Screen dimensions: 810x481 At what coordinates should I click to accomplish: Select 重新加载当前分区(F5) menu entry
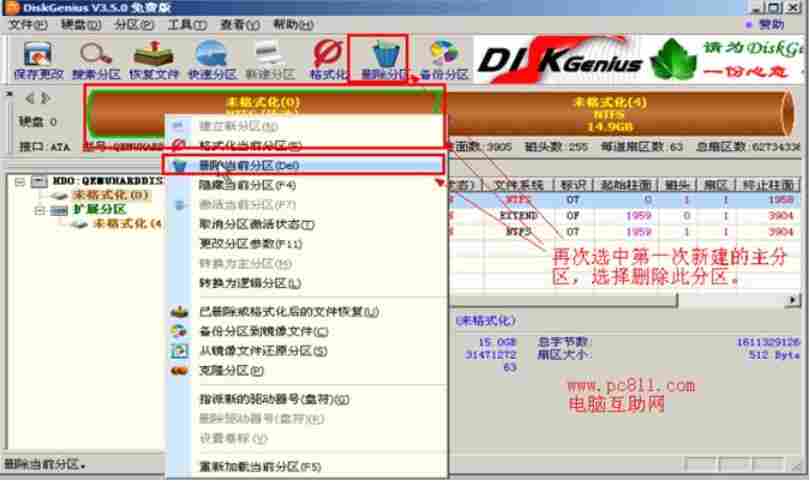[x=306, y=467]
